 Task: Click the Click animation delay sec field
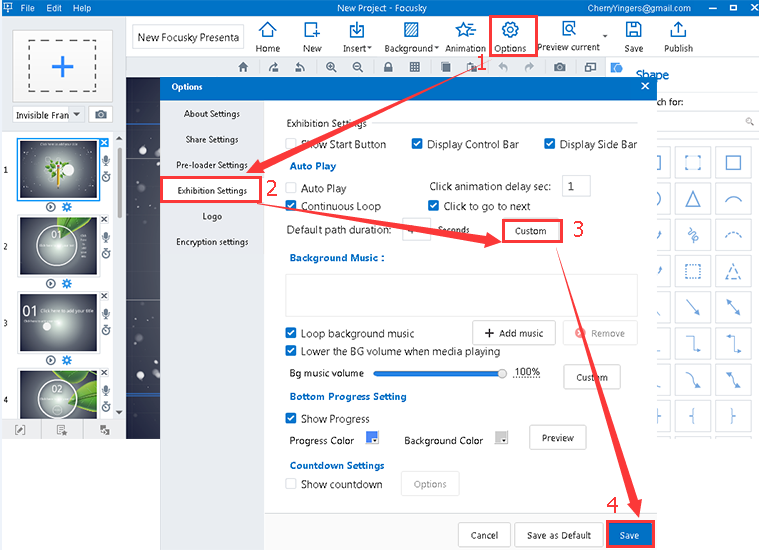pos(576,186)
